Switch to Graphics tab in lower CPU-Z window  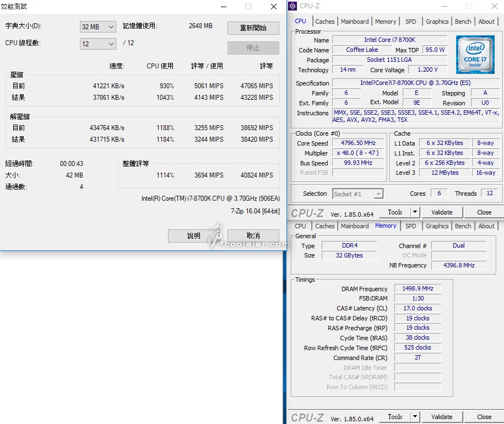pos(437,226)
